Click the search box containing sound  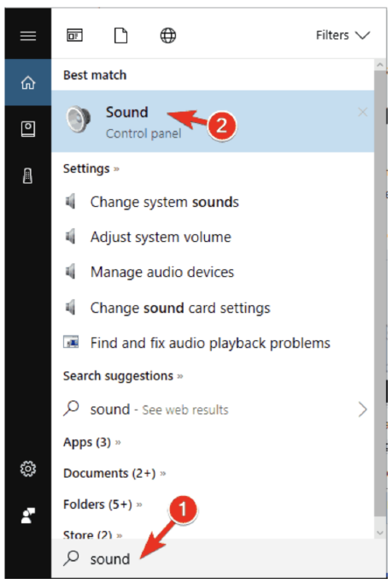tap(219, 558)
